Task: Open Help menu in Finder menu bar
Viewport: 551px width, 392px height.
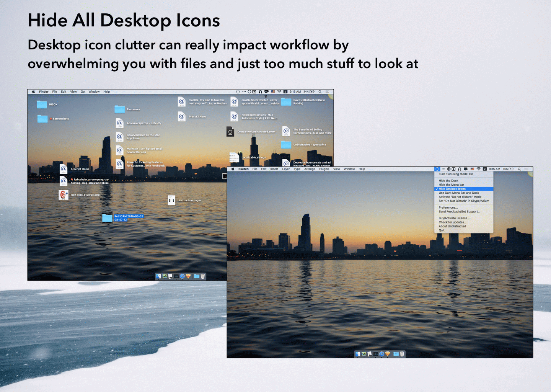Action: tap(106, 91)
